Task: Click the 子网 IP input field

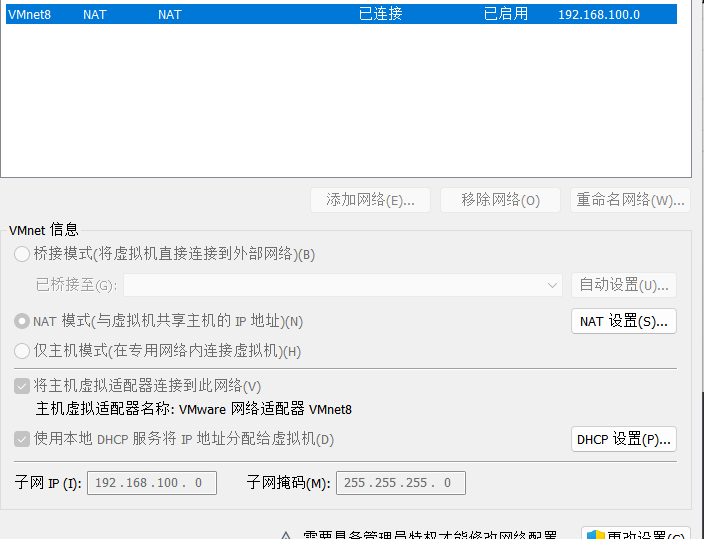Action: (x=152, y=483)
